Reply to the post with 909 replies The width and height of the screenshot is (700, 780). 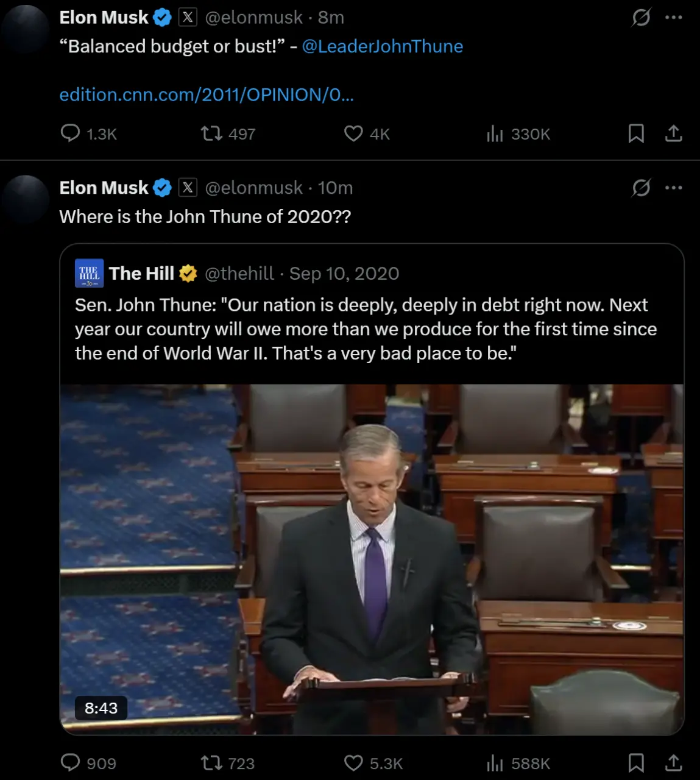coord(88,763)
